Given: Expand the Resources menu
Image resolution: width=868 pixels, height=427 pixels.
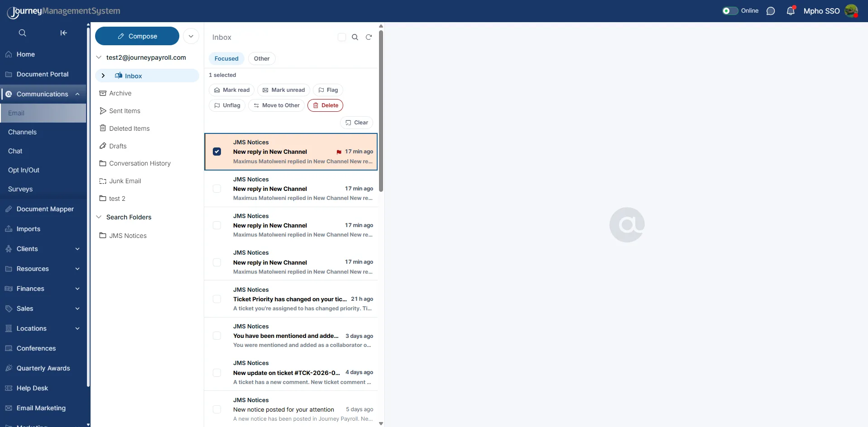Looking at the screenshot, I should tap(77, 269).
